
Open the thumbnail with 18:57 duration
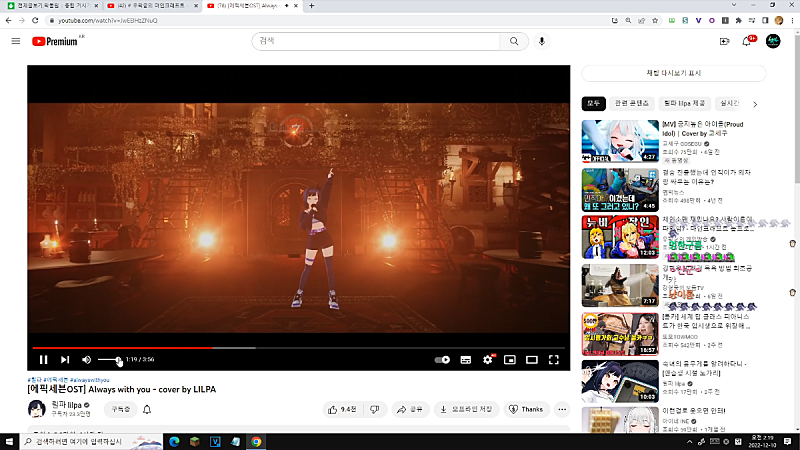[620, 334]
